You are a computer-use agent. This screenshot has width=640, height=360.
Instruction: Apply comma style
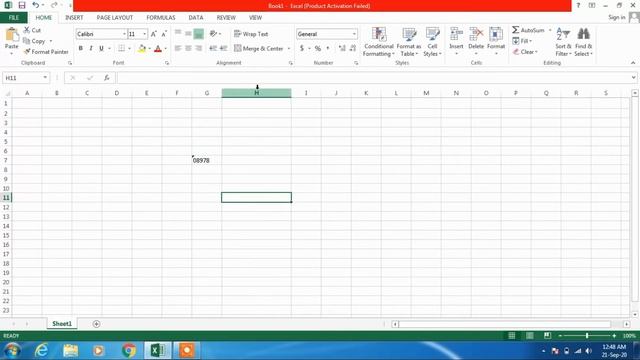327,48
